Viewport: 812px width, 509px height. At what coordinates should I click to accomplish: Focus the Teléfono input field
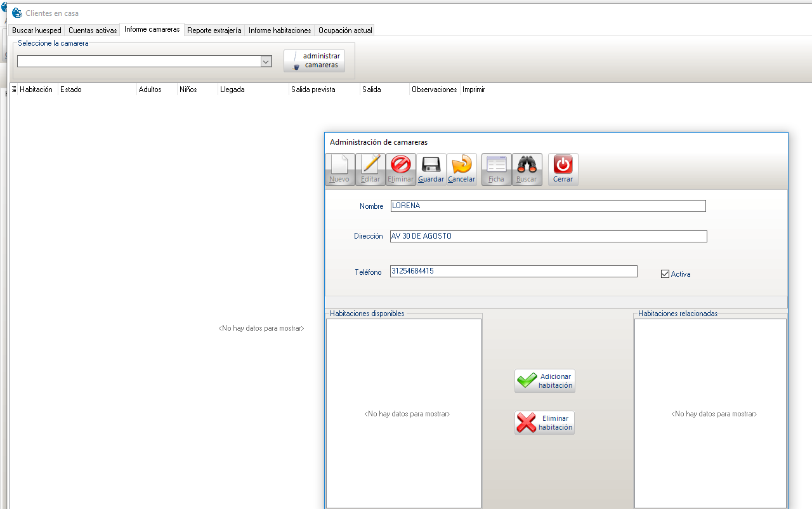[513, 272]
